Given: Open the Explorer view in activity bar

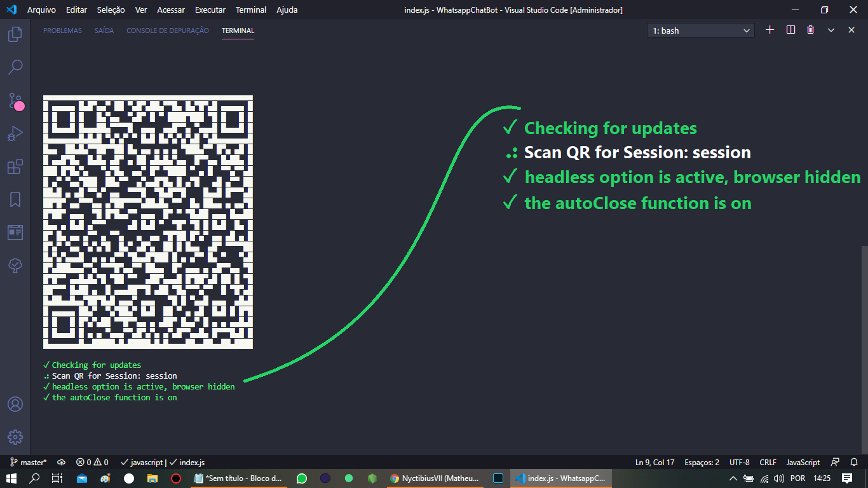Looking at the screenshot, I should [15, 34].
